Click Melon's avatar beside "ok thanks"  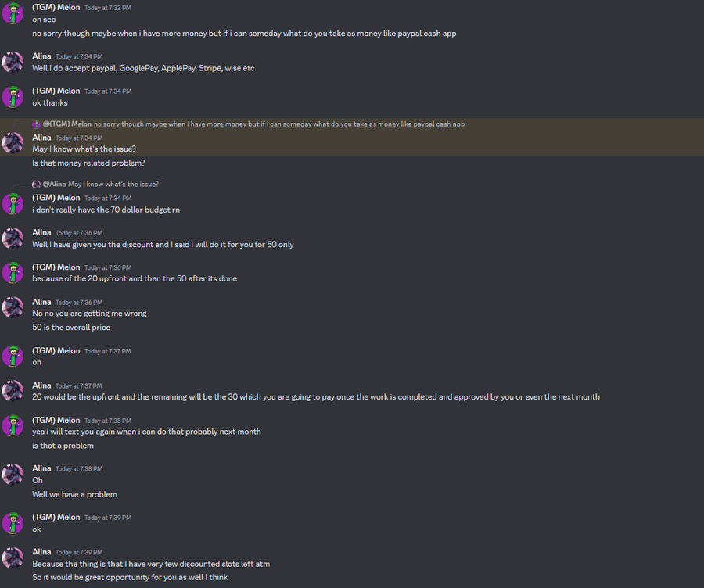[x=13, y=97]
